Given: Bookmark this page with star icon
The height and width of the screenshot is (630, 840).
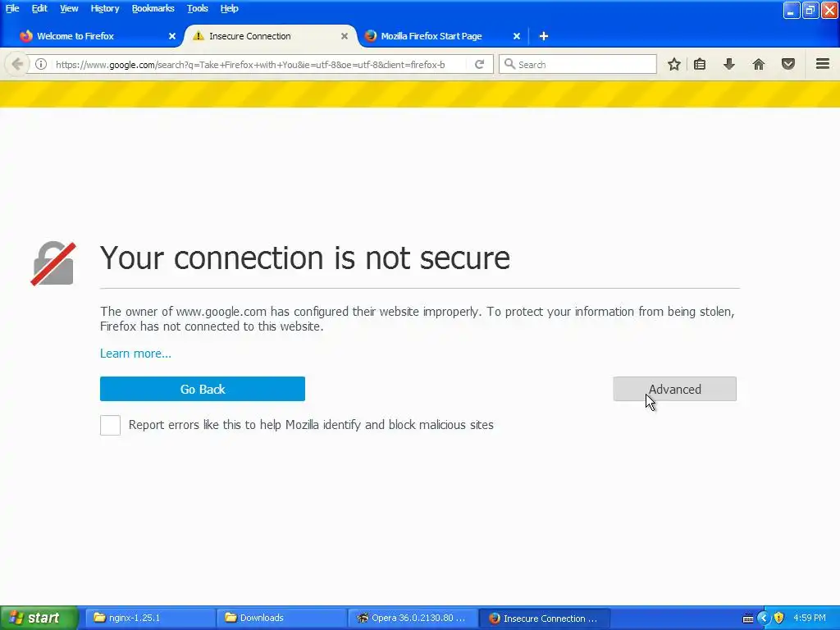Looking at the screenshot, I should 674,64.
